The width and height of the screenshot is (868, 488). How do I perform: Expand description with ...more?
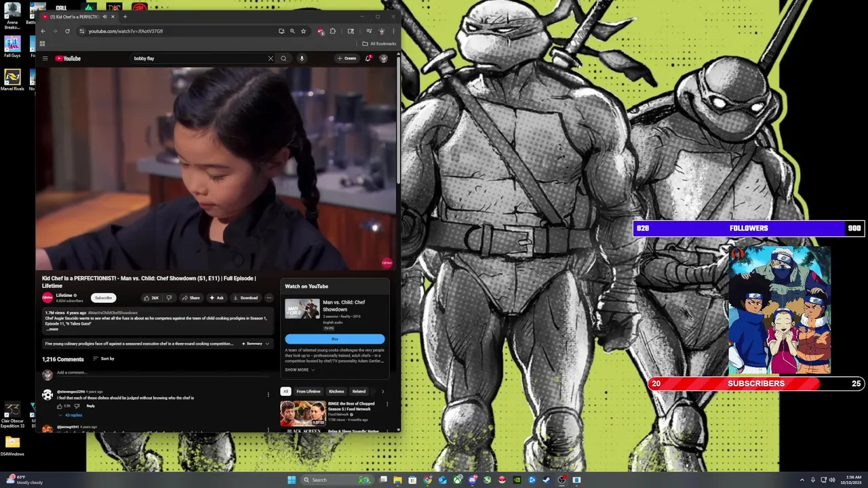click(52, 329)
